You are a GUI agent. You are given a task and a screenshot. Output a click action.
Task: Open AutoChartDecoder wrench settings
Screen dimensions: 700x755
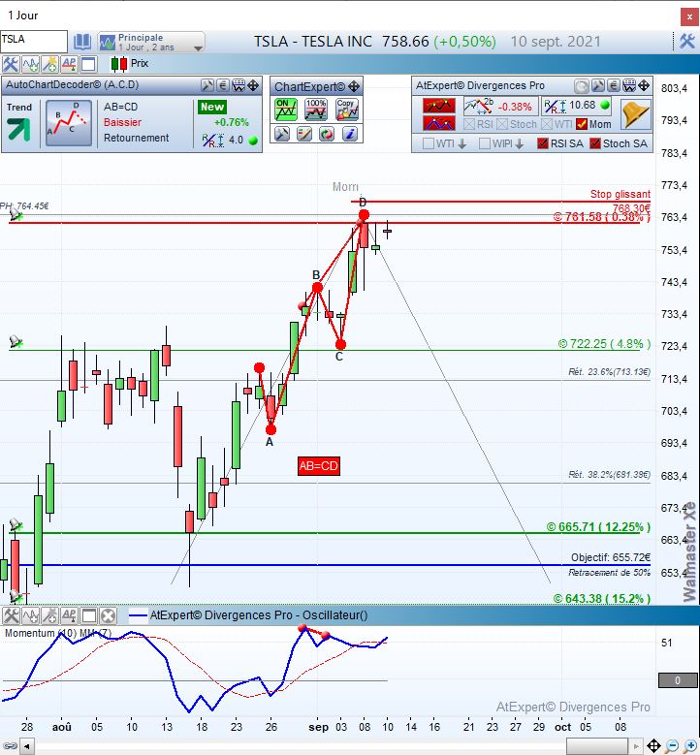(207, 85)
